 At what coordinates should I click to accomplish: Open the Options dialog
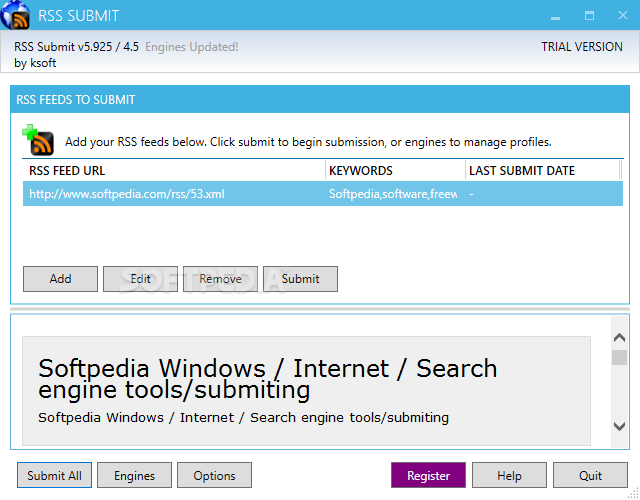tap(214, 475)
